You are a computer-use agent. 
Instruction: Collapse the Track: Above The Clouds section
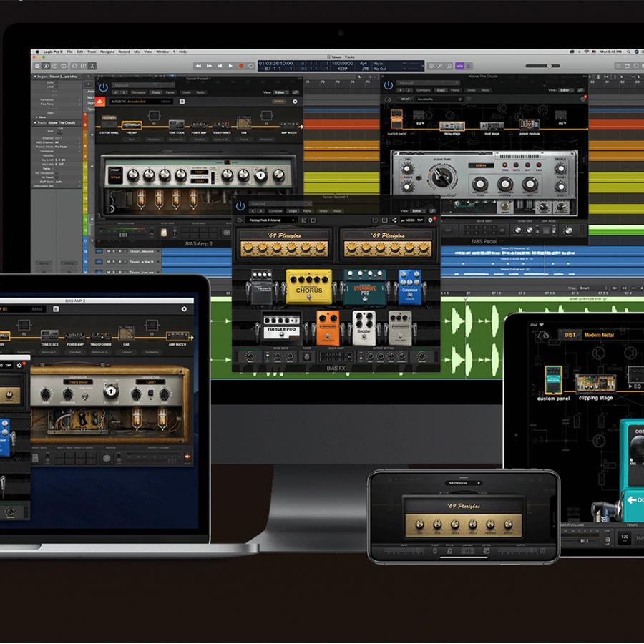(35, 122)
